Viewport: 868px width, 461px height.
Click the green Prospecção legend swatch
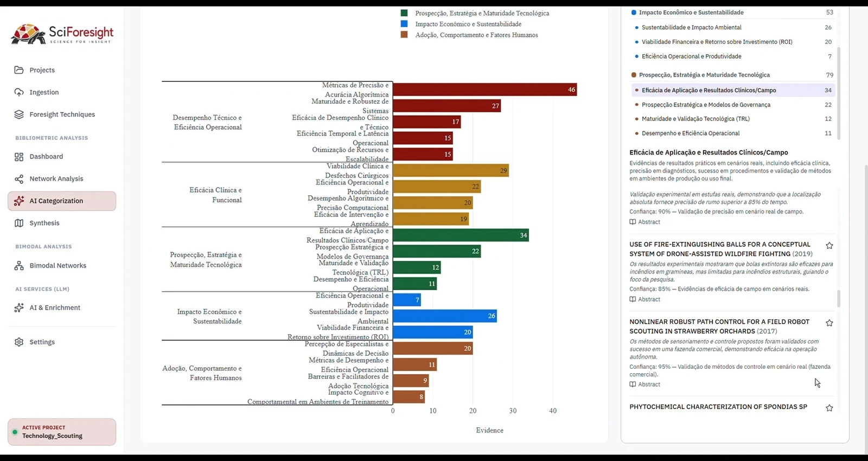tap(404, 13)
